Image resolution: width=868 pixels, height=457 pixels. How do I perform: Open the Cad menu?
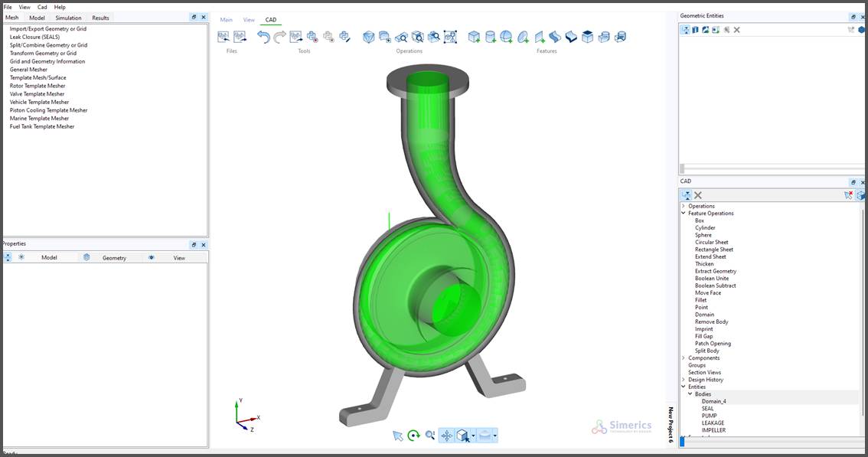coord(42,7)
